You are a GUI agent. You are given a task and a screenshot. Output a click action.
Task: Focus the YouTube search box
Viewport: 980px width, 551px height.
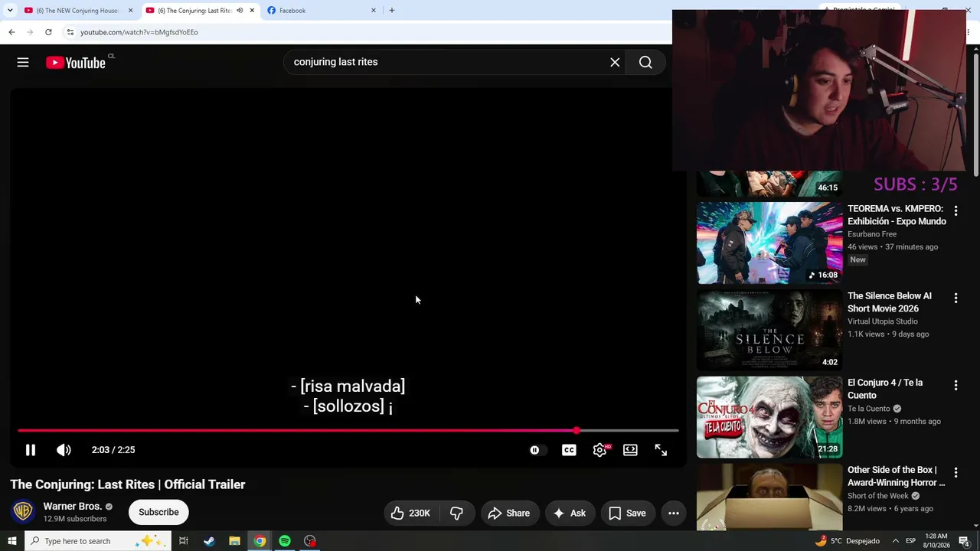[447, 63]
